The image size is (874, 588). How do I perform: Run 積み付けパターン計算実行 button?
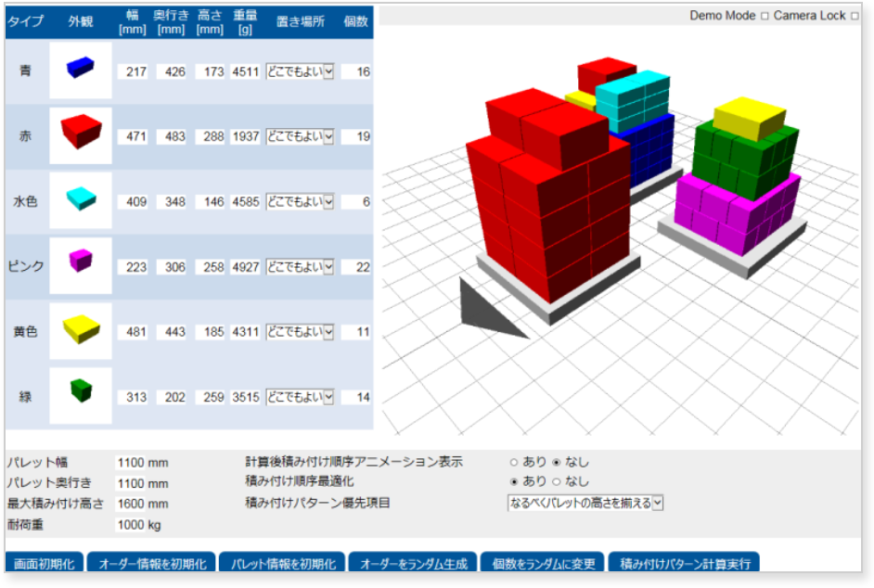tap(685, 563)
